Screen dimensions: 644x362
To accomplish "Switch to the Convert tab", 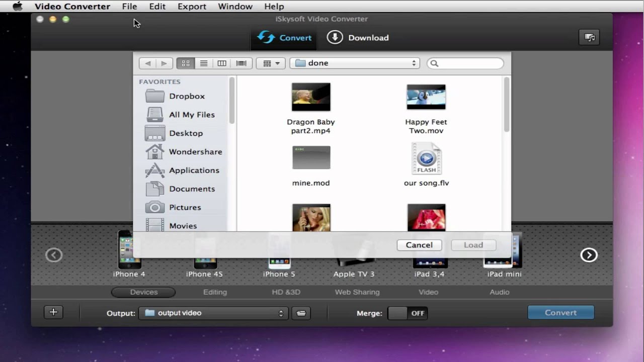I will 284,38.
